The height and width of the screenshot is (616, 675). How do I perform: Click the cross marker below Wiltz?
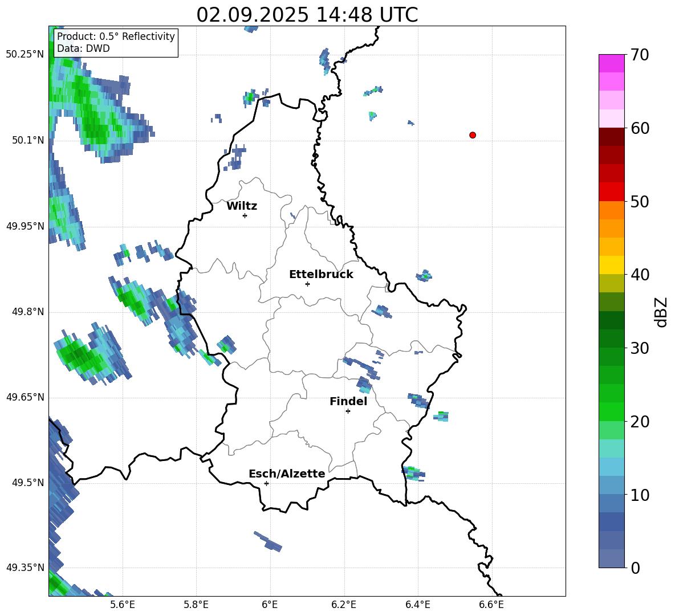pyautogui.click(x=245, y=215)
